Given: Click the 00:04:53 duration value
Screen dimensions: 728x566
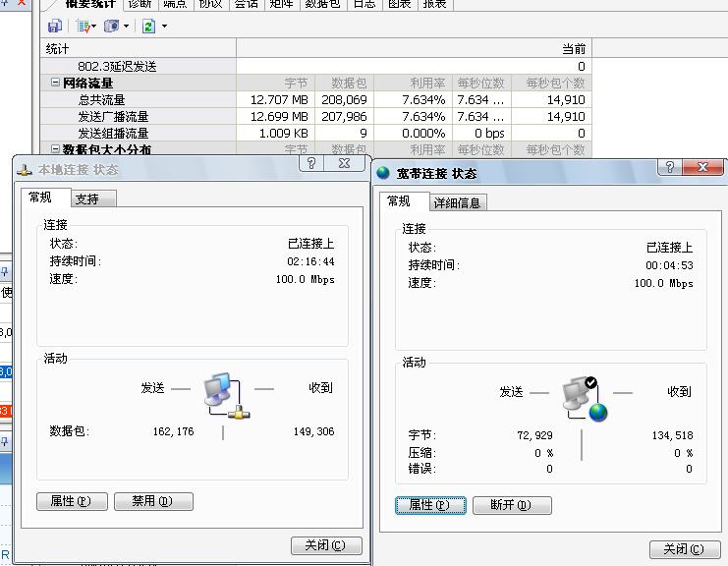Looking at the screenshot, I should [669, 265].
